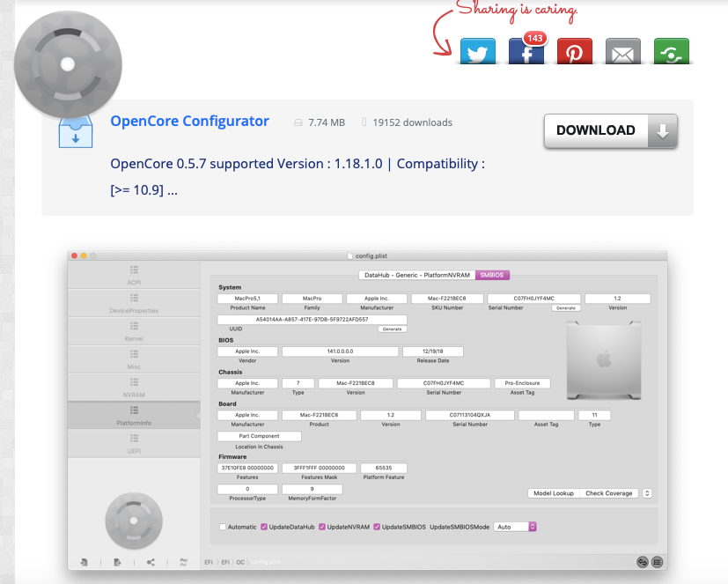Click the Board Type field 11
This screenshot has height=584, width=728.
point(594,415)
